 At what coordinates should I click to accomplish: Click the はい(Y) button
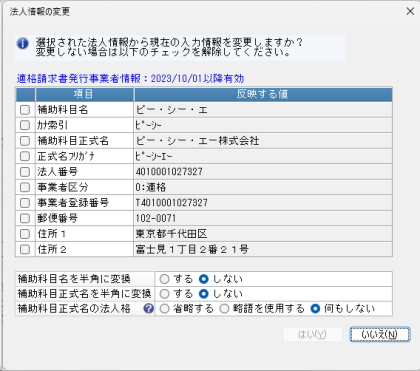click(x=312, y=334)
